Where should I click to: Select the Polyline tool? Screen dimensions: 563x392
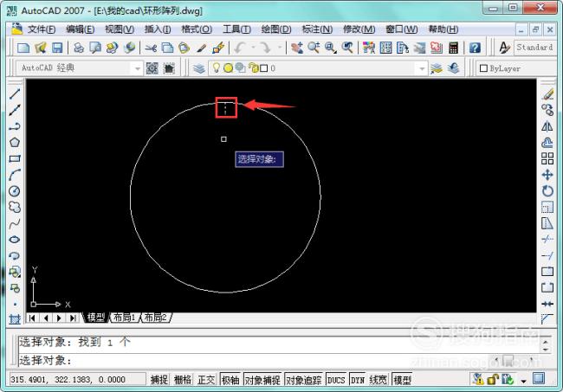[x=15, y=126]
